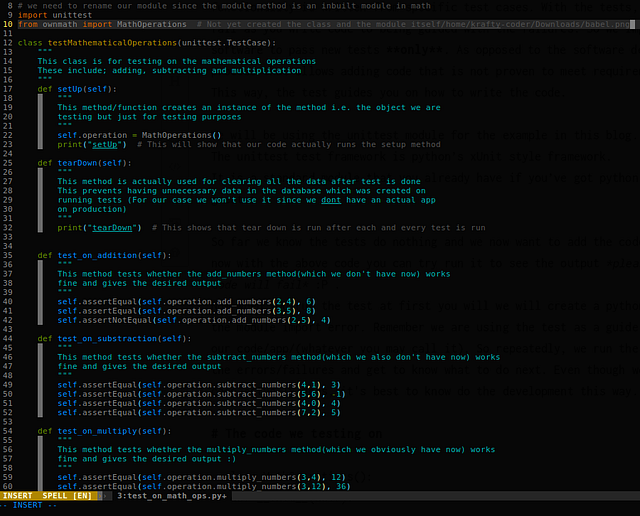Click the indent guide bar beside test_on_addition body

click(40, 292)
